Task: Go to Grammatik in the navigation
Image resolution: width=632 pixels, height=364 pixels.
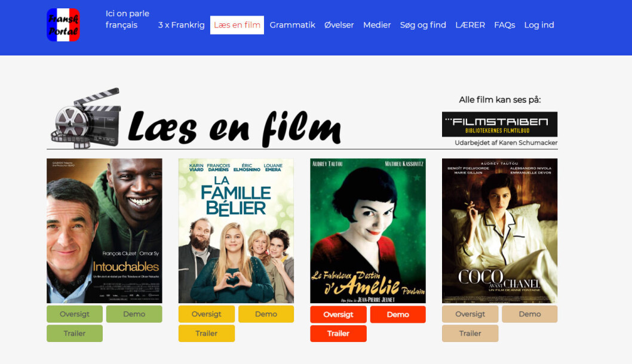Action: coord(292,25)
